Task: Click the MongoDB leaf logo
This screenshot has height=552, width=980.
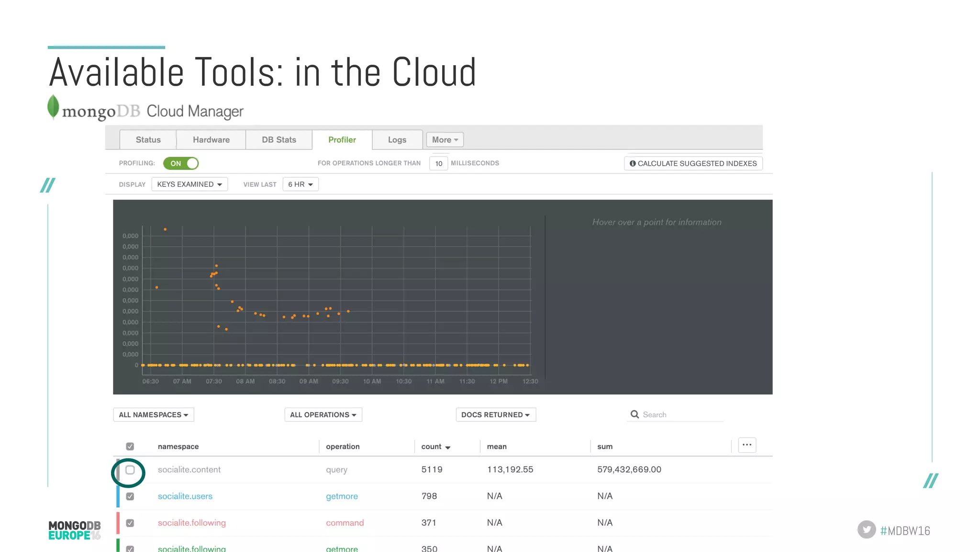Action: (x=53, y=107)
